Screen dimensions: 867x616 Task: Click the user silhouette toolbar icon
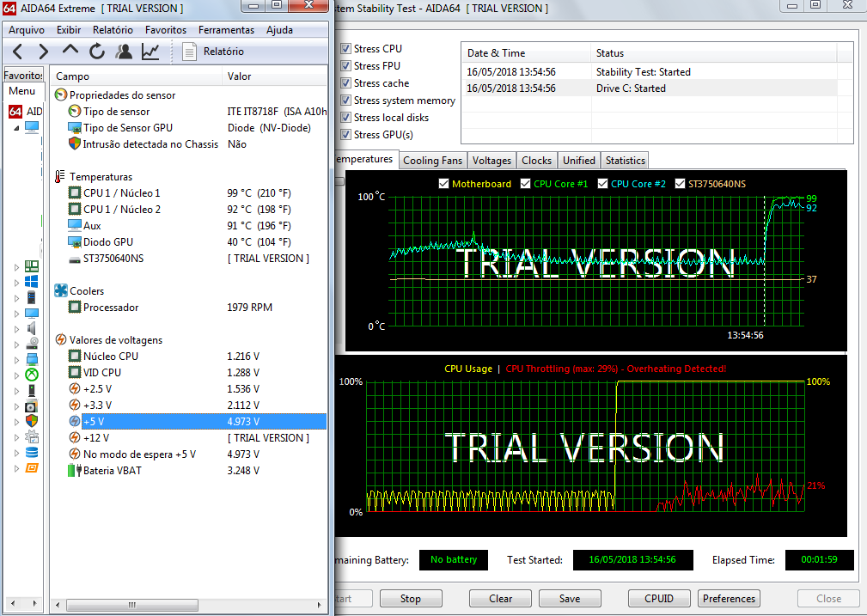124,52
